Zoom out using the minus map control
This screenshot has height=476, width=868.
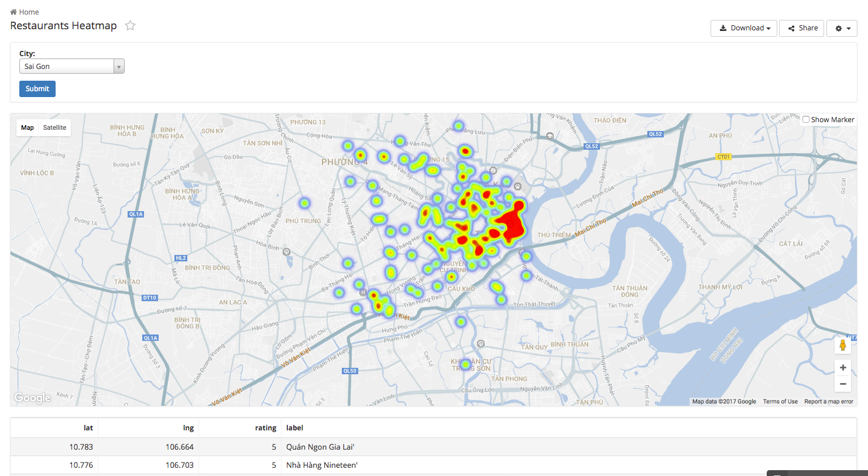point(843,384)
